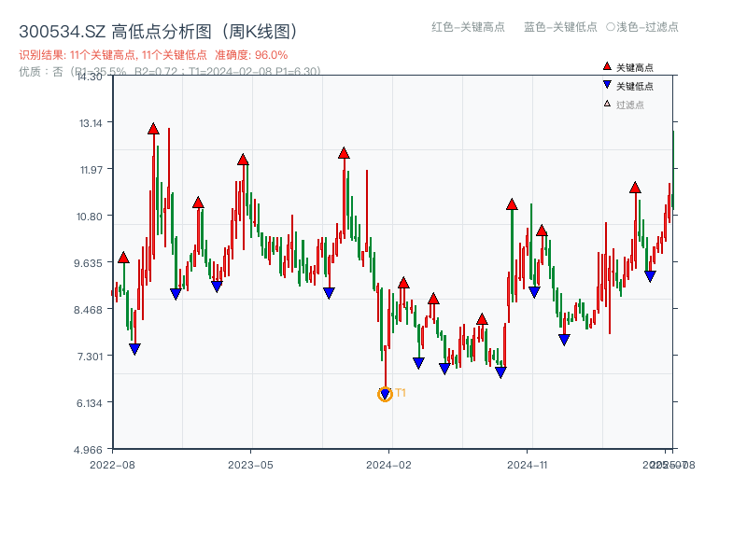Screen dimensions: 747x560
Task: Click the red 关键高点 triangle icon in the legend
Action: pos(607,66)
